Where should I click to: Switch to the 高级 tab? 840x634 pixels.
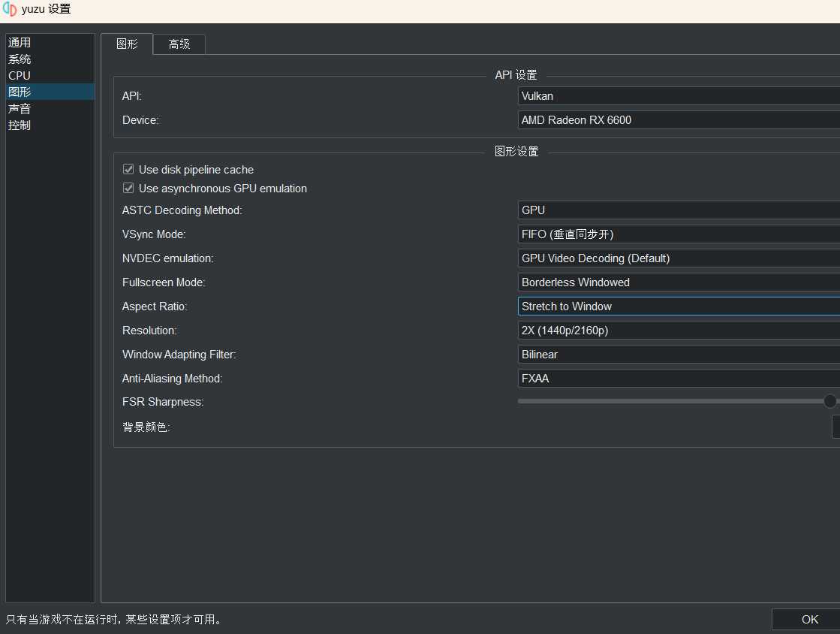coord(179,44)
